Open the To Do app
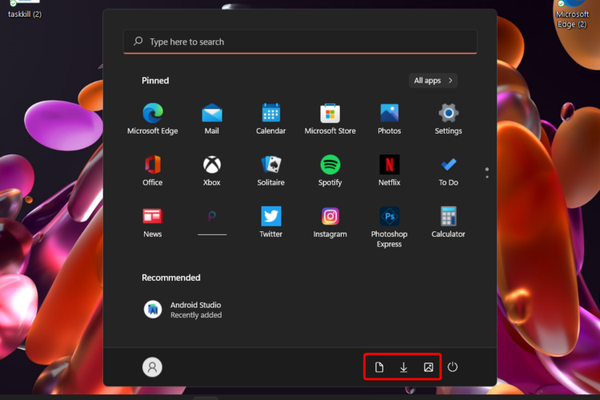The image size is (600, 400). [448, 170]
